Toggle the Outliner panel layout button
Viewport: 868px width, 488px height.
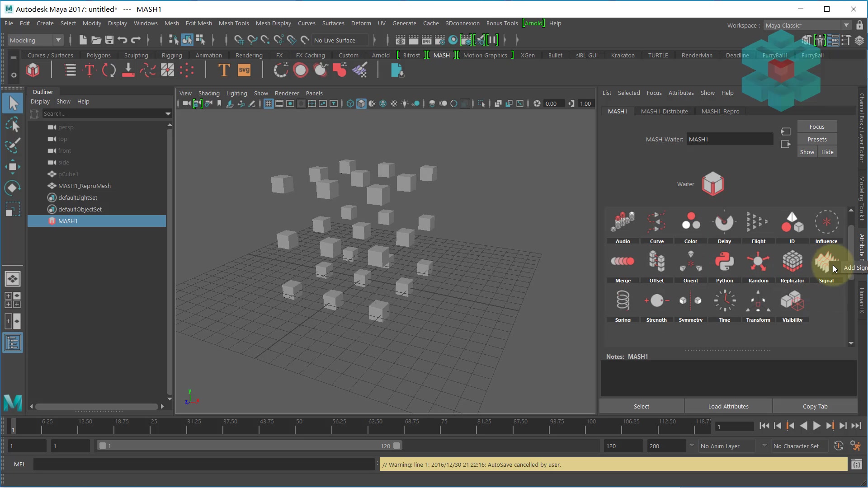click(13, 343)
